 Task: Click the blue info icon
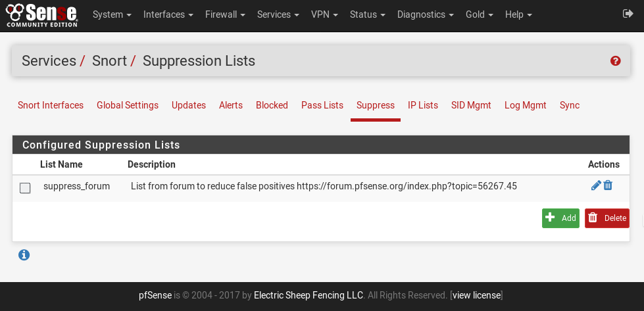[x=24, y=254]
